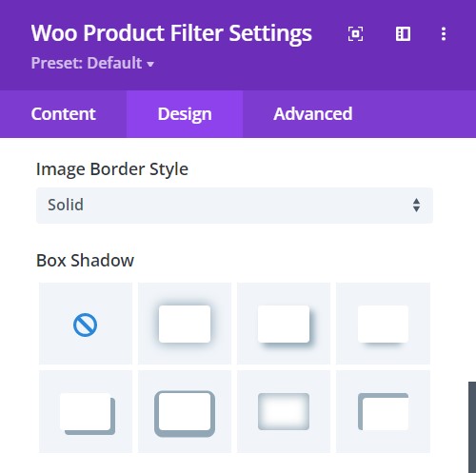Image resolution: width=476 pixels, height=473 pixels.
Task: Select the Design tab
Action: [x=185, y=114]
